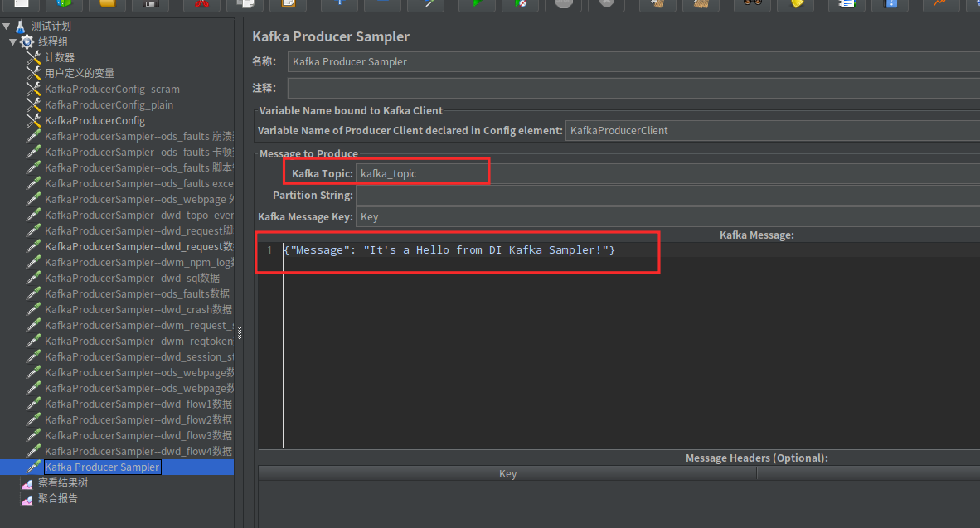Collapse the 测试计划 tree node

point(7,27)
